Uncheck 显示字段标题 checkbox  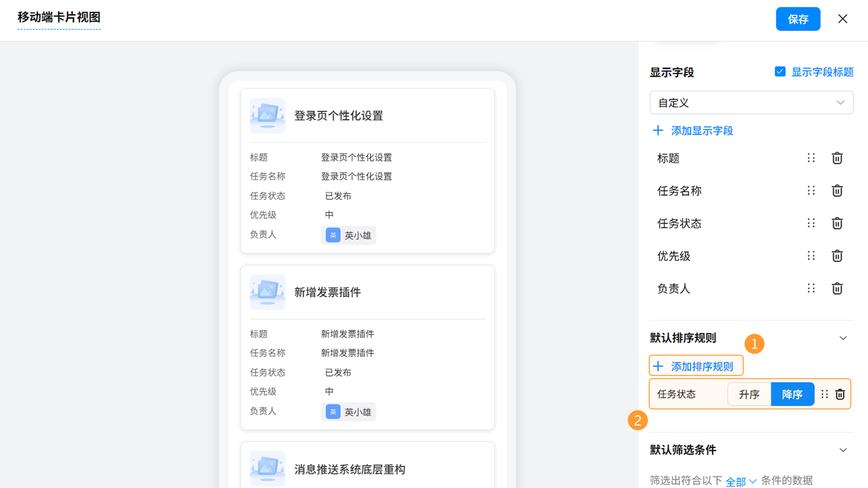pos(780,72)
